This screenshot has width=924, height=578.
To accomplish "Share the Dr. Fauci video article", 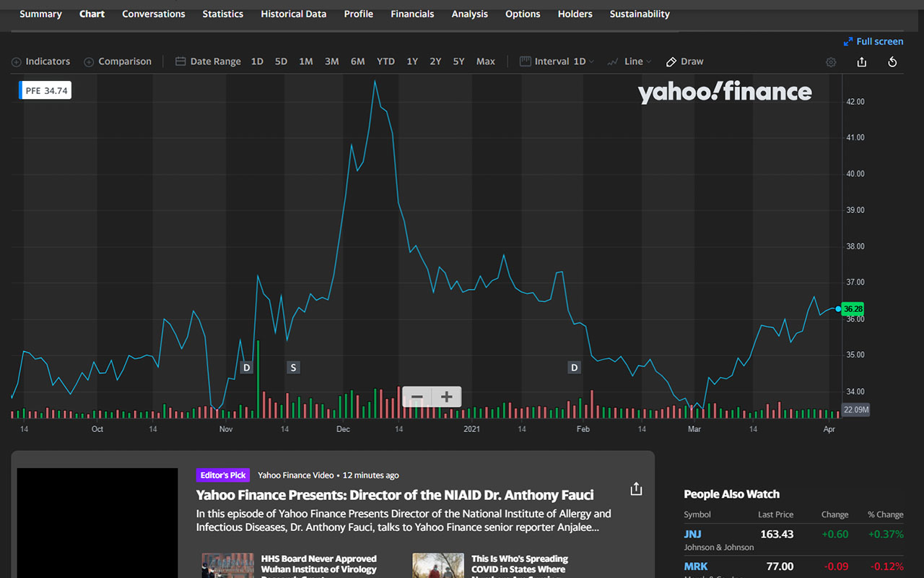I will coord(636,489).
